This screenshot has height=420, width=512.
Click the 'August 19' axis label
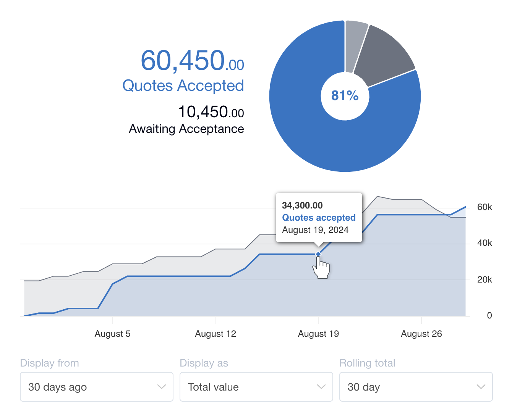point(318,334)
